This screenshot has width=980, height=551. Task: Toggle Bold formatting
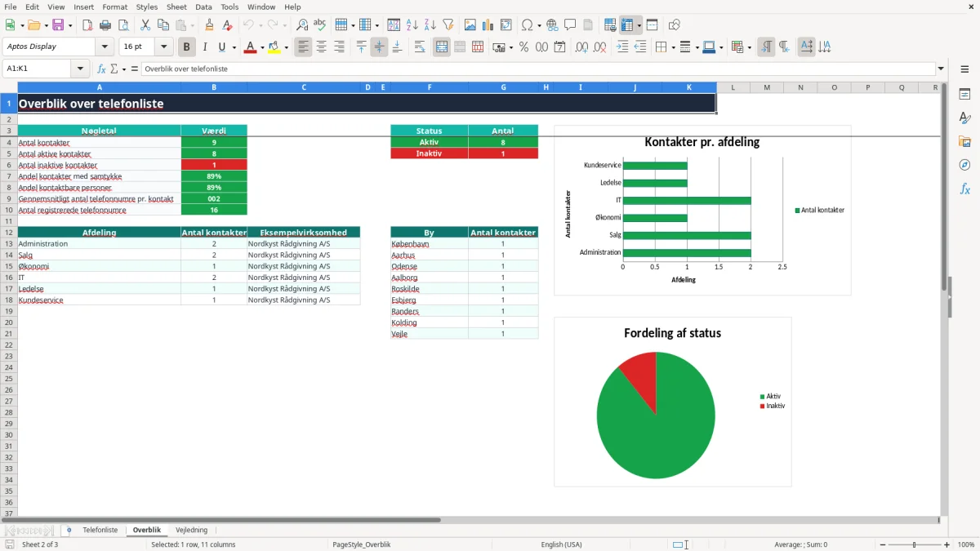[x=187, y=47]
